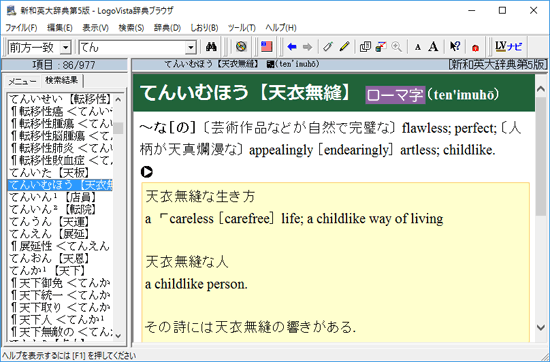
Task: Go forward with the gray right arrow
Action: (307, 47)
